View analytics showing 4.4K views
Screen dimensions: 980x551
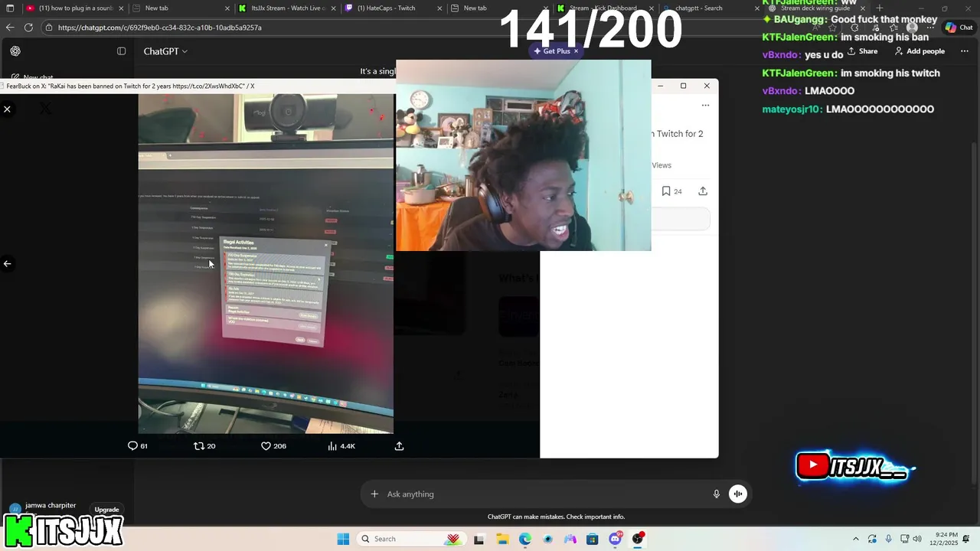(341, 445)
